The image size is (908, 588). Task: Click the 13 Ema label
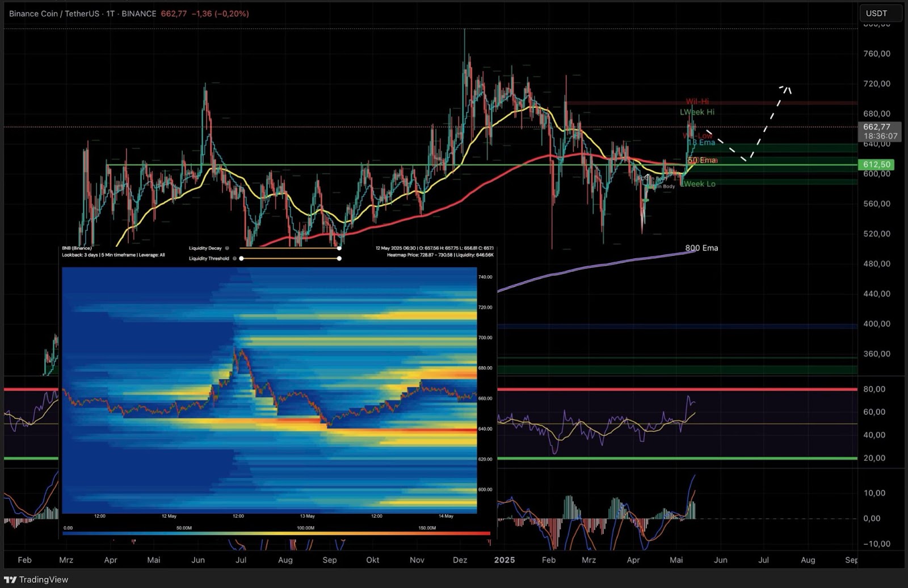tap(701, 142)
